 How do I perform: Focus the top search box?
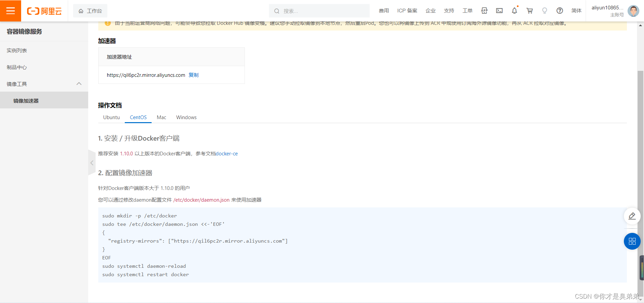(319, 11)
